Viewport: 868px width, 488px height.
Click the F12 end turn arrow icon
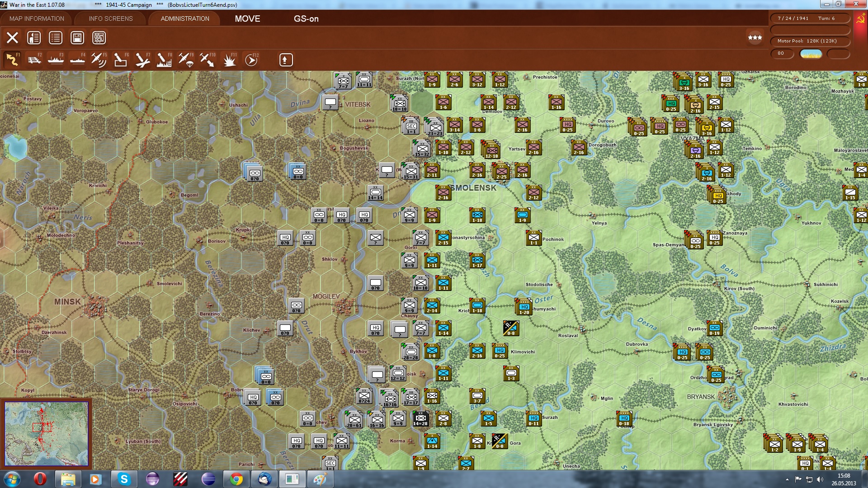(251, 60)
